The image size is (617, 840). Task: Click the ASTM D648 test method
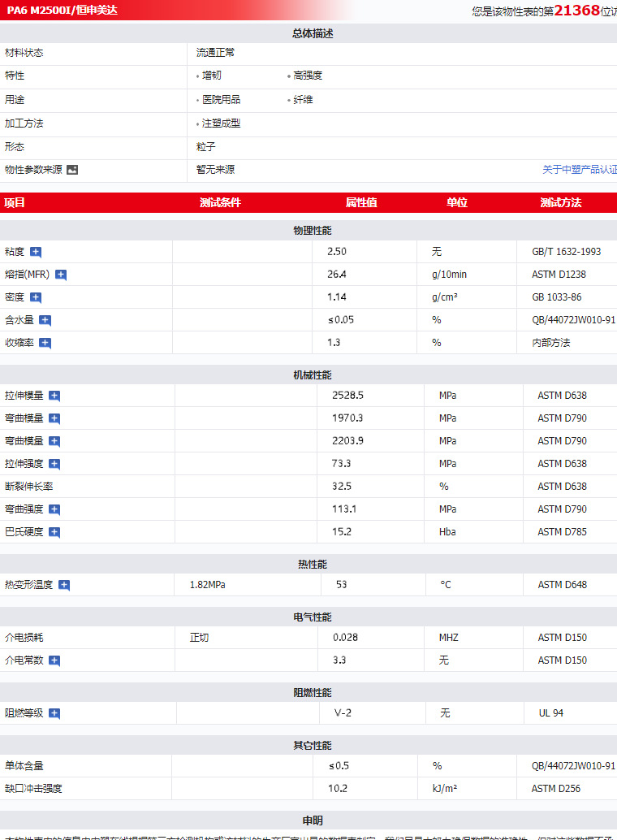(563, 584)
